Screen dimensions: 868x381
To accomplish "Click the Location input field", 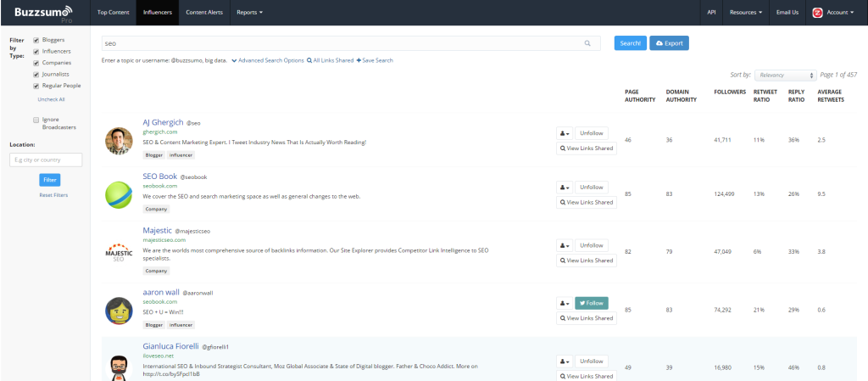I will coord(46,160).
